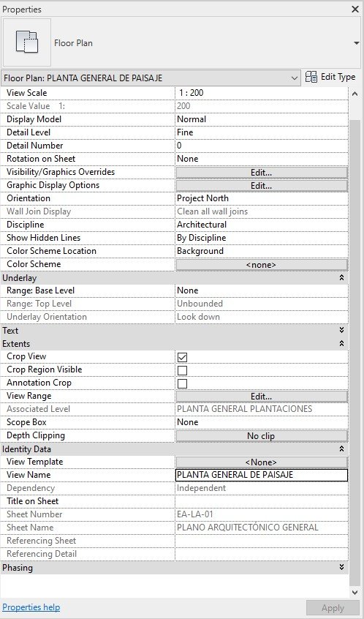Click Associated Level value PLANTA GENERAL PLANTACIONES
This screenshot has height=619, width=364.
(245, 409)
